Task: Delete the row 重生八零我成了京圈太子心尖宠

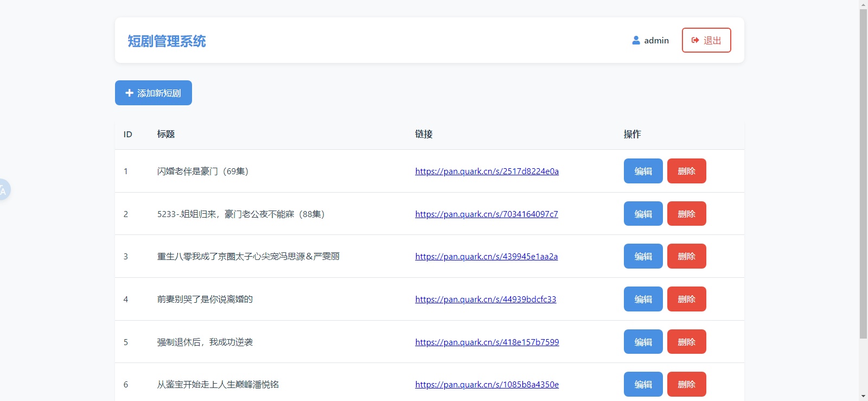Action: pyautogui.click(x=687, y=256)
